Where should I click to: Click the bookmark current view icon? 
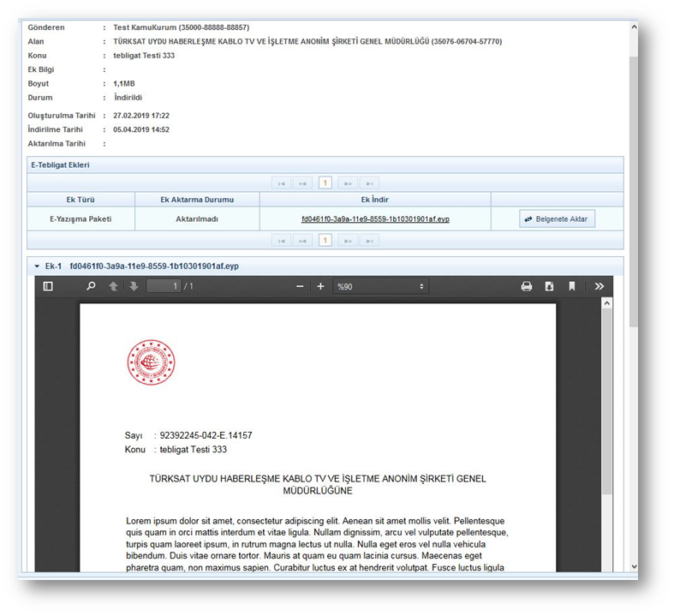tap(571, 286)
